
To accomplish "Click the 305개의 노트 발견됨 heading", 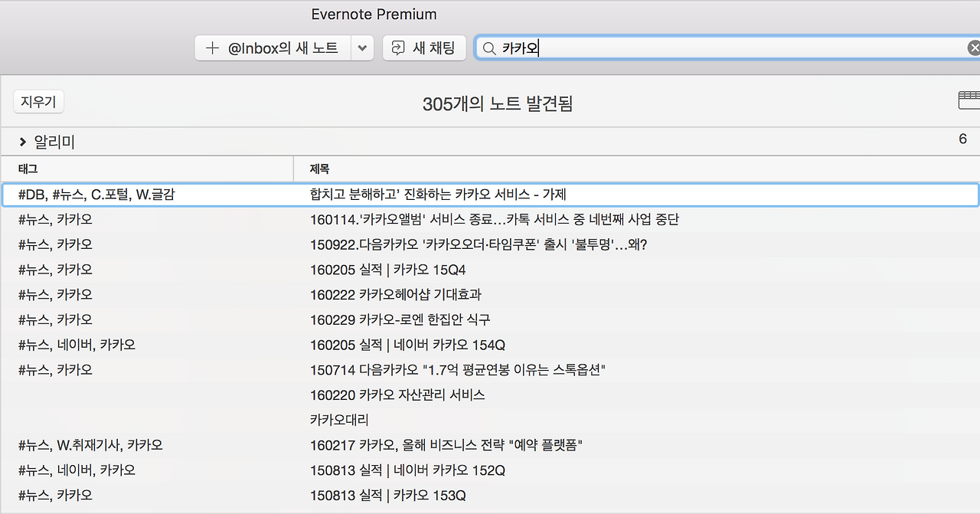I will [x=498, y=103].
